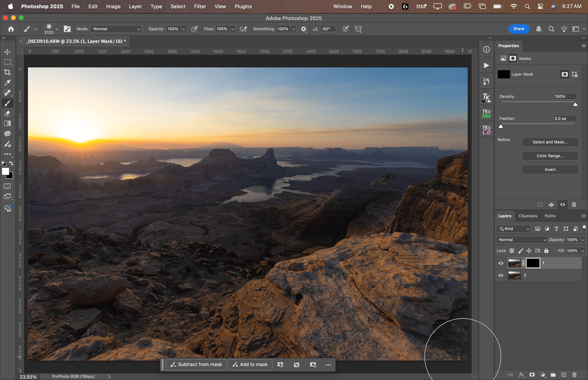This screenshot has width=588, height=380.
Task: Adjust the Density slider handle
Action: (575, 104)
